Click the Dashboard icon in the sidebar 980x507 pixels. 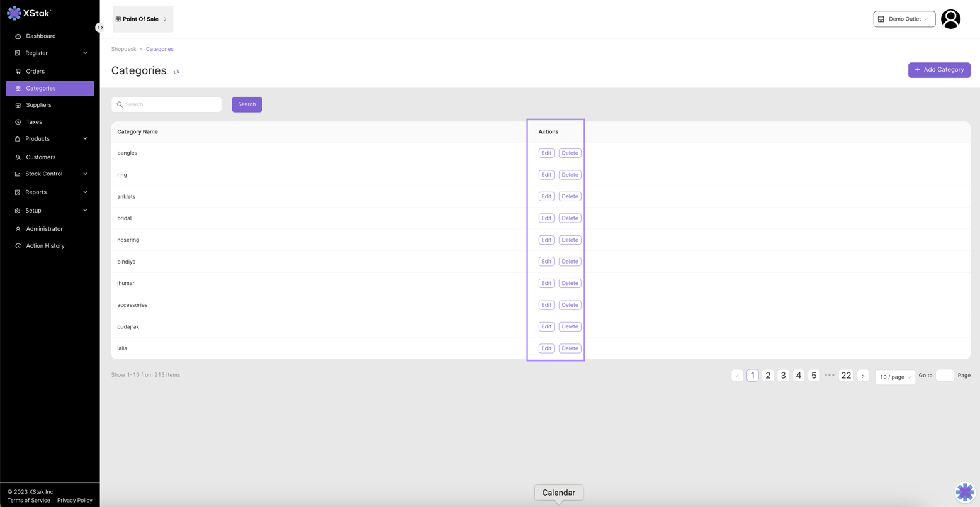coord(18,36)
